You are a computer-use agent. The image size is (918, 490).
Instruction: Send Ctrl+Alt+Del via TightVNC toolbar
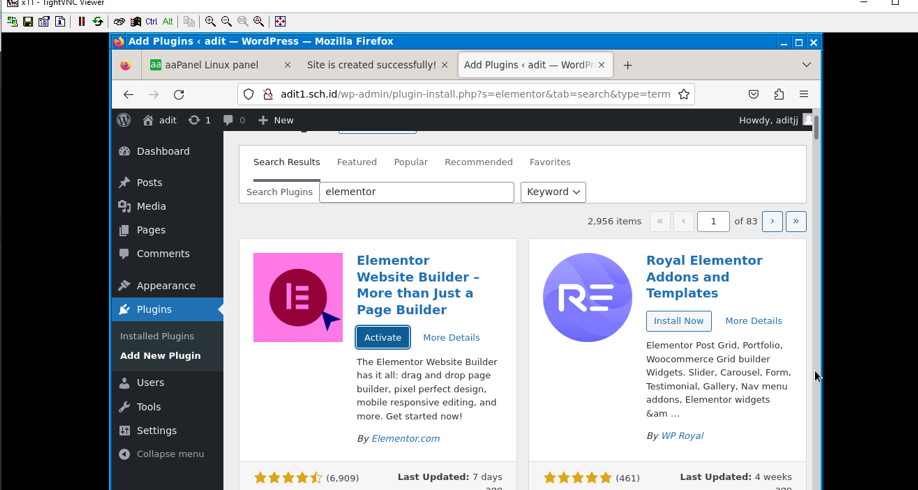point(119,22)
